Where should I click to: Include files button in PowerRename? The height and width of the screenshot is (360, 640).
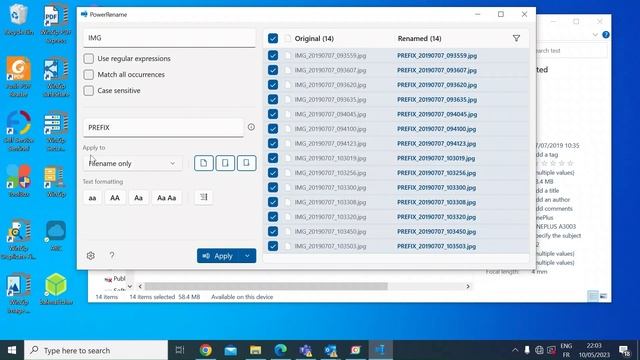tap(204, 163)
